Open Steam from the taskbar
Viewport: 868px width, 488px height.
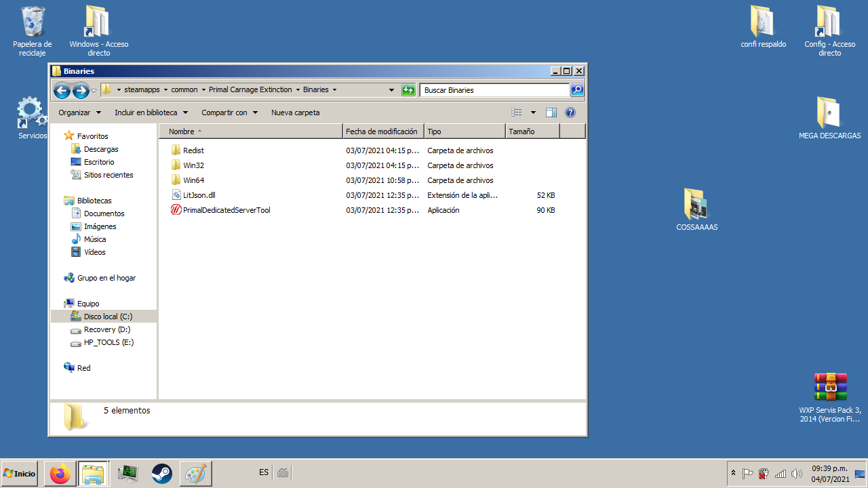coord(162,473)
